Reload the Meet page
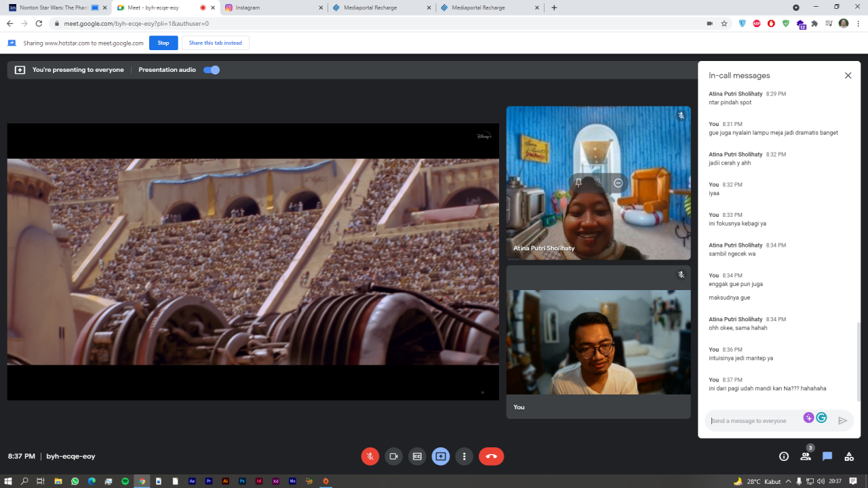 (39, 23)
